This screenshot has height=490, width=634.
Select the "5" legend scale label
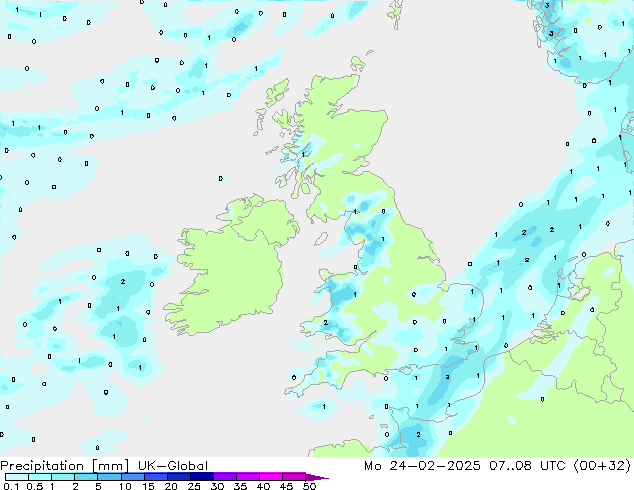pyautogui.click(x=98, y=486)
